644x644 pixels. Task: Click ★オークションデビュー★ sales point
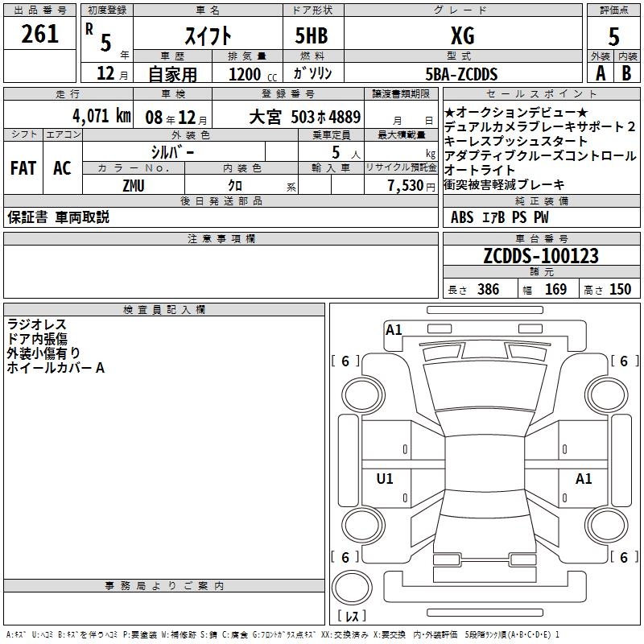pyautogui.click(x=516, y=112)
